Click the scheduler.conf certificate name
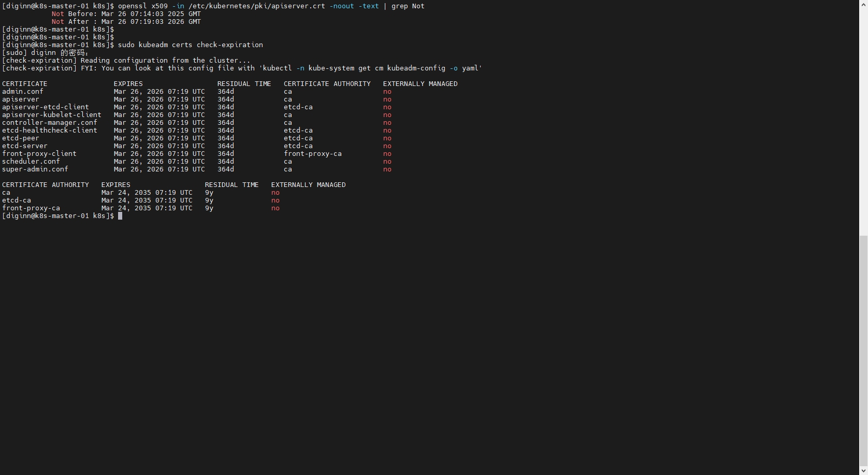Viewport: 868px width, 475px height. coord(31,162)
